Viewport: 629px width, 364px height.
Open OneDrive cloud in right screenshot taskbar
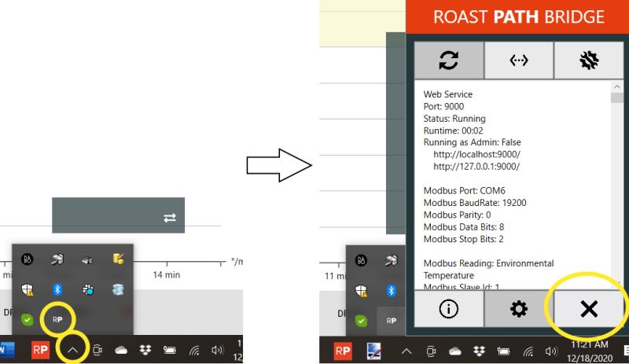pyautogui.click(x=455, y=352)
